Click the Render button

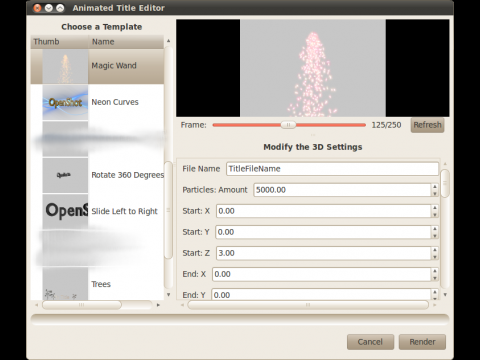click(422, 342)
